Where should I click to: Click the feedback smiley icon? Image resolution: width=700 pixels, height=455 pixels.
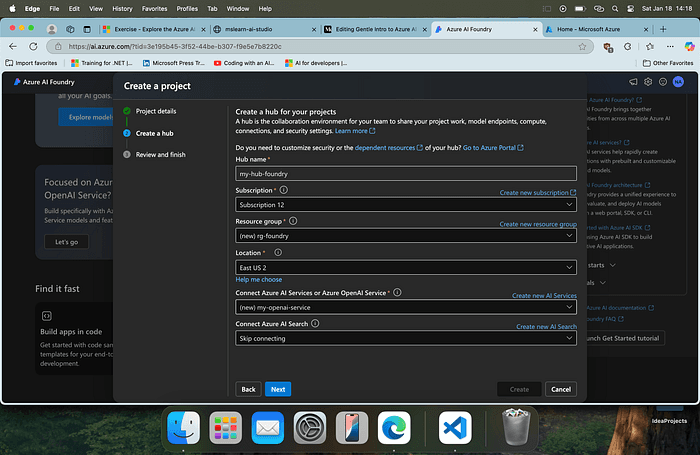click(663, 82)
